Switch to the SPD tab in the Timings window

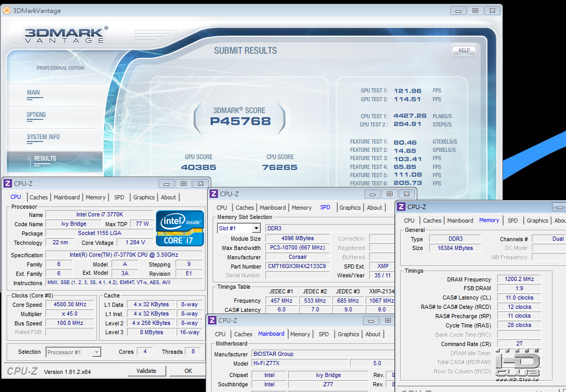513,221
